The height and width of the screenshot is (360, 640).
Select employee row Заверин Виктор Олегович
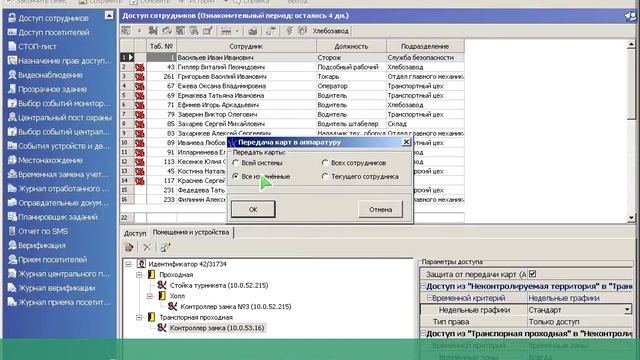click(x=292, y=115)
